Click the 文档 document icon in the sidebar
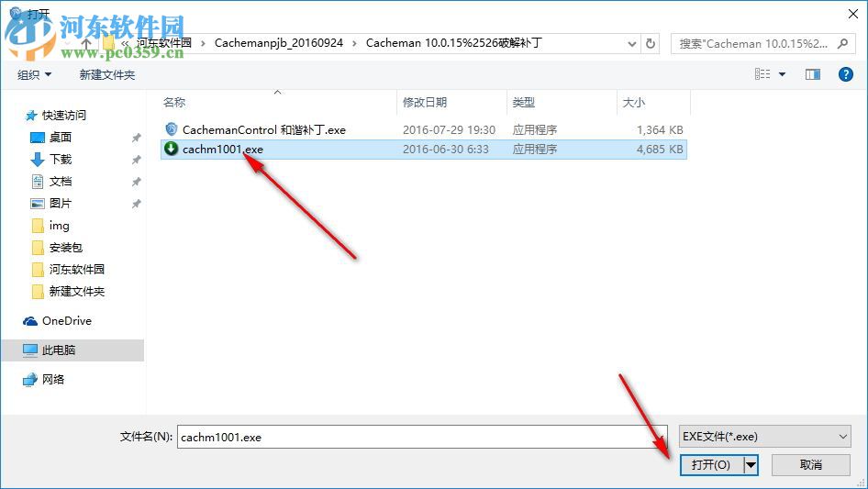The image size is (868, 489). point(37,181)
